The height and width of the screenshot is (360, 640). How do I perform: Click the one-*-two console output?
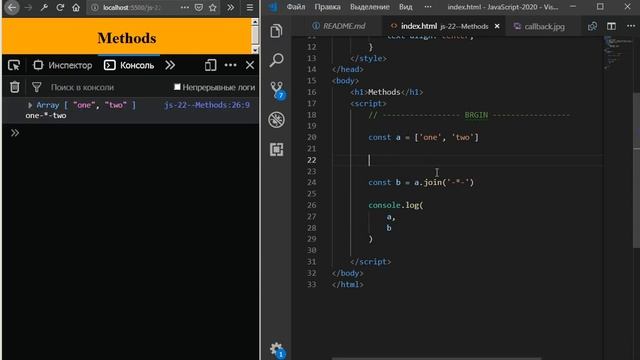point(46,116)
